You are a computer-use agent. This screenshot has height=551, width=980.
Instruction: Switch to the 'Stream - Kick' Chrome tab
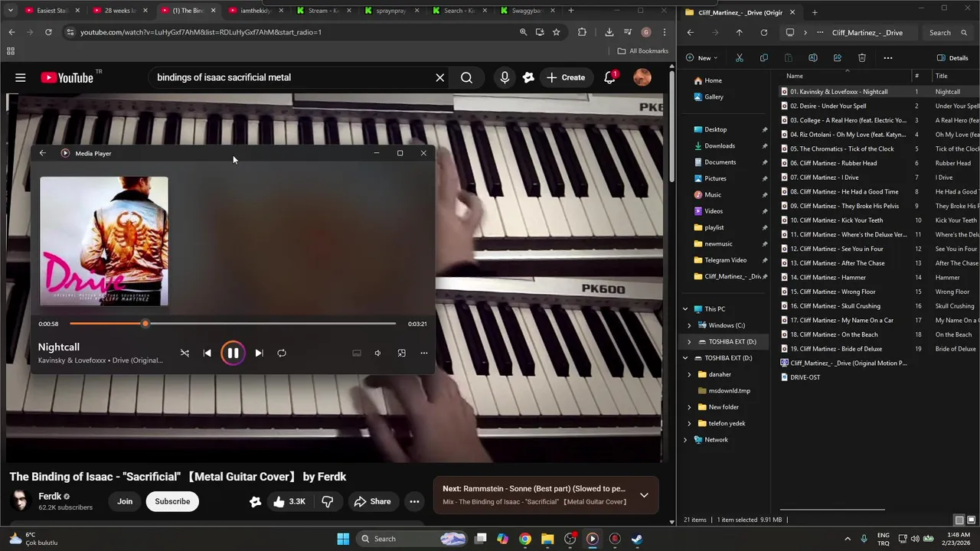[x=323, y=11]
